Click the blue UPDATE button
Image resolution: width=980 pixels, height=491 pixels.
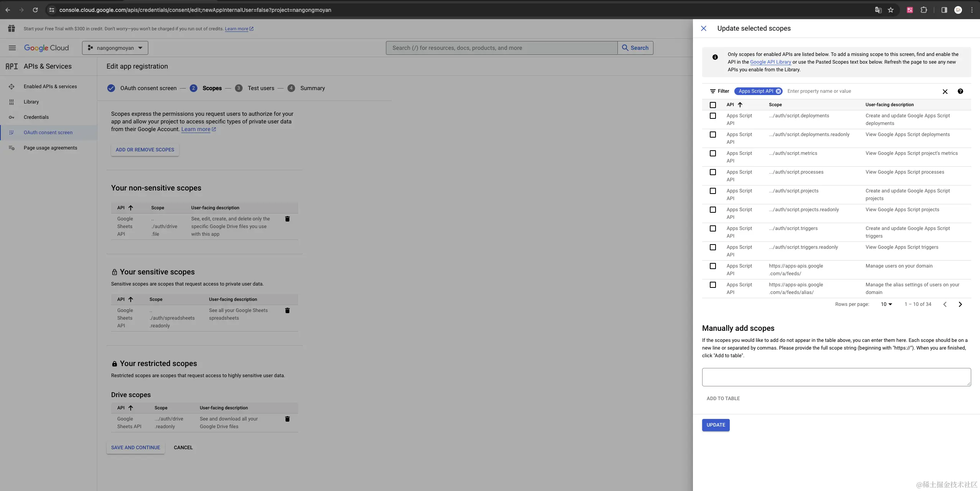(x=716, y=425)
